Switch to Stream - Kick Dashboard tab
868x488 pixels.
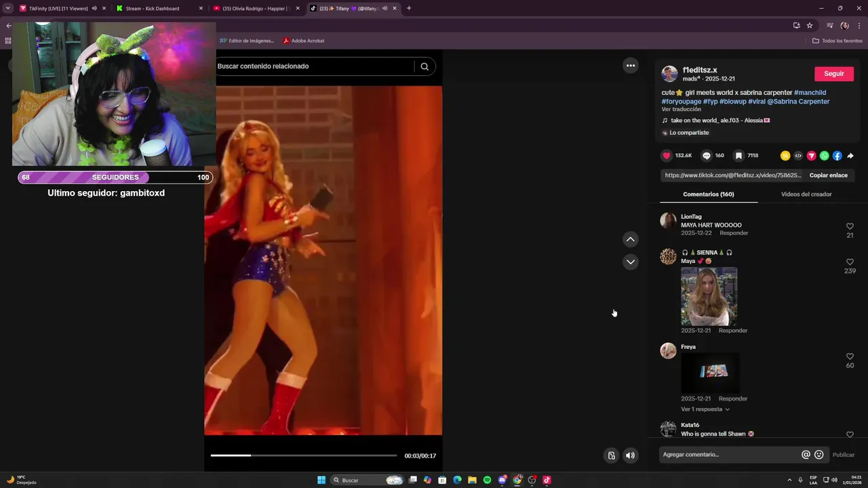[160, 8]
